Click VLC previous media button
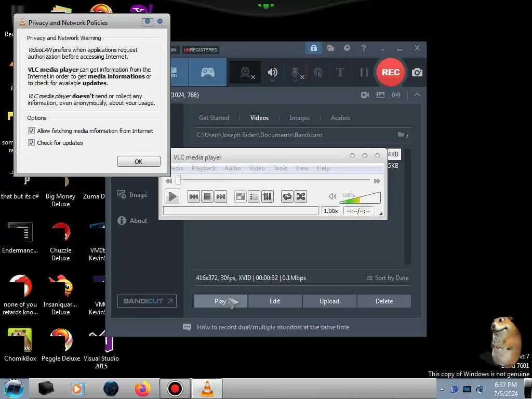The width and height of the screenshot is (532, 399). [x=193, y=196]
